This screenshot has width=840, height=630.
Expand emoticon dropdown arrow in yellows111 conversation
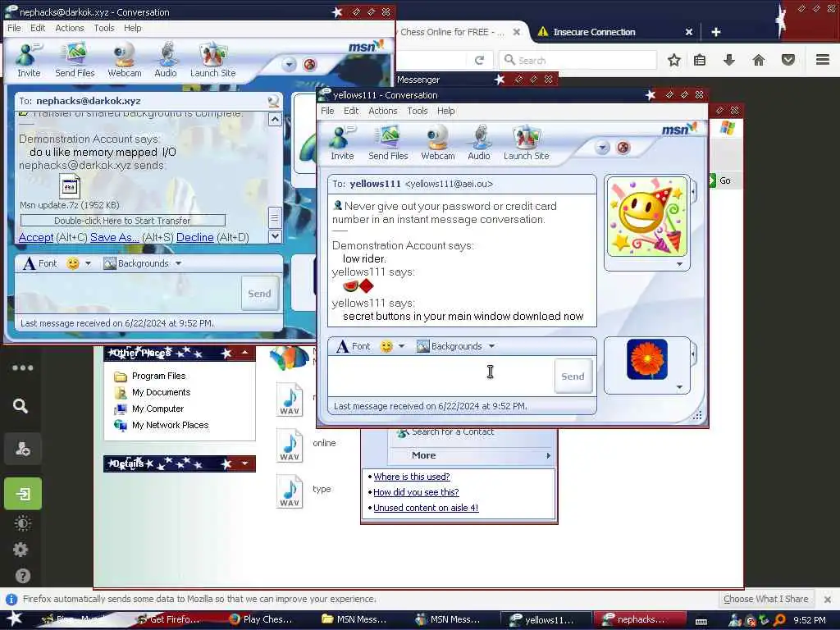(401, 347)
